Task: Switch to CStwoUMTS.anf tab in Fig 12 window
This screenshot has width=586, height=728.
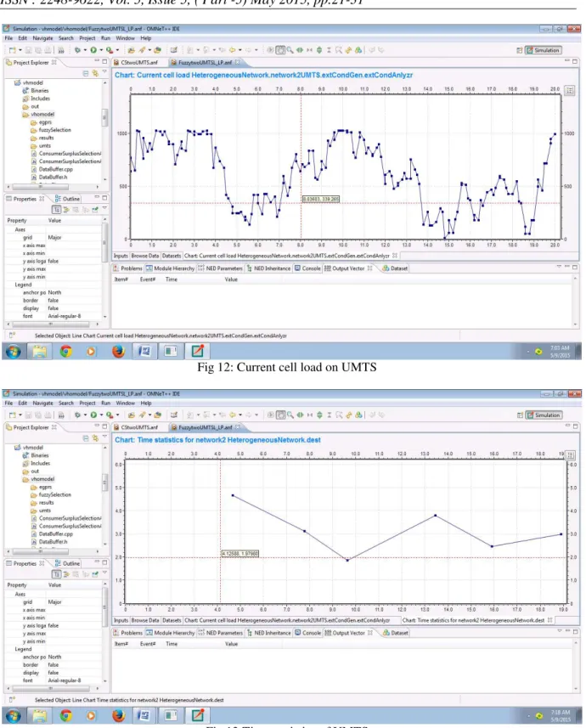Action: (136, 62)
